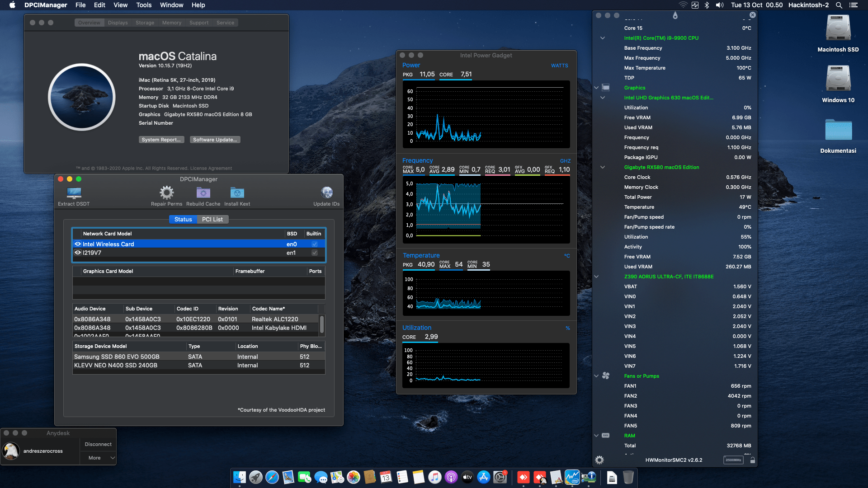The image size is (868, 488).
Task: Click the eye visibility toggle beside Intel Wireless Card
Action: [77, 244]
